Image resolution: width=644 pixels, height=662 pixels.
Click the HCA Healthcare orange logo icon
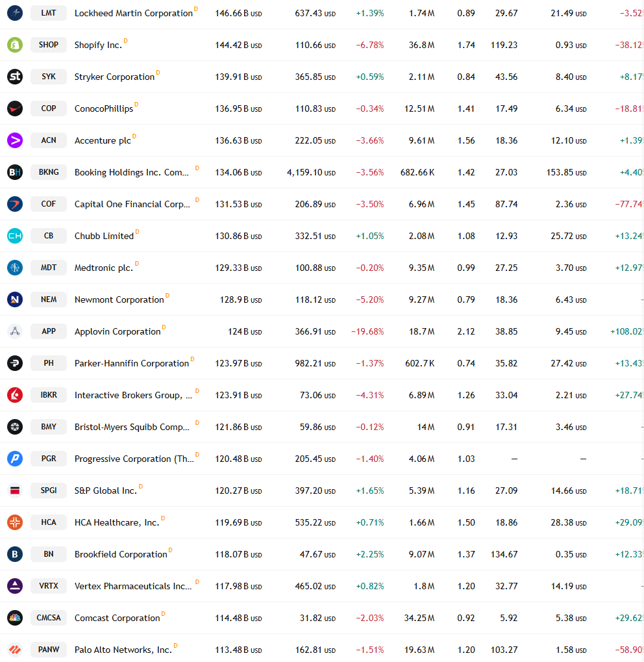point(15,522)
